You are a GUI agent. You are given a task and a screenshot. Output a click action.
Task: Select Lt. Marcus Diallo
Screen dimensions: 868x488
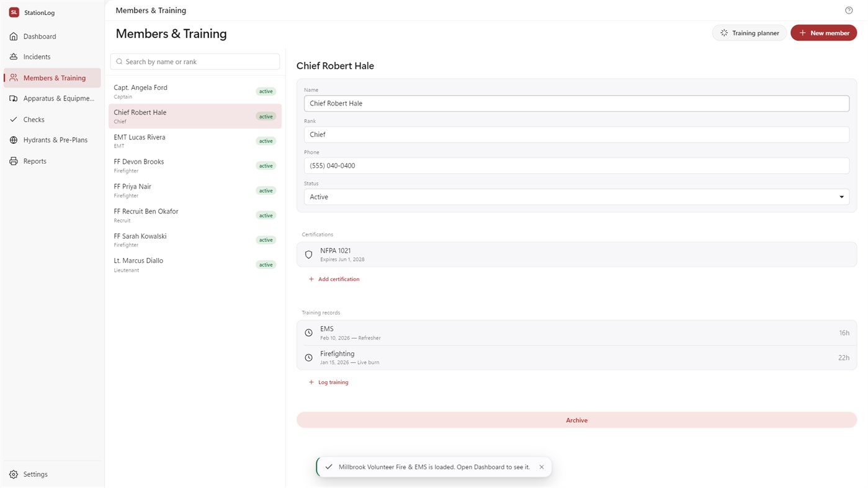195,265
